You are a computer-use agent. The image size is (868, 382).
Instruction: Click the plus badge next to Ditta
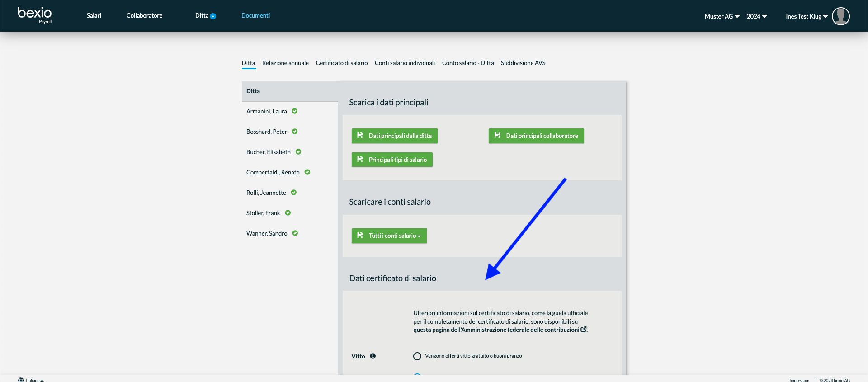(213, 16)
